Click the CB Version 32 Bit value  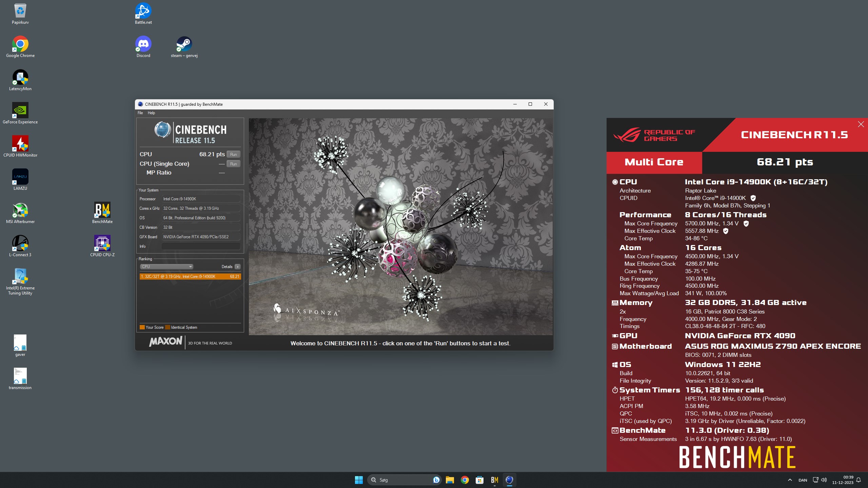coord(201,227)
